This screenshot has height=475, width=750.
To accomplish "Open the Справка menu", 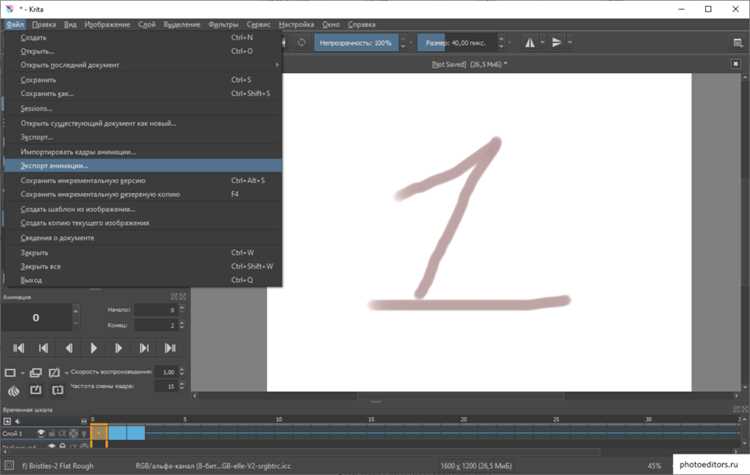I will coord(362,24).
